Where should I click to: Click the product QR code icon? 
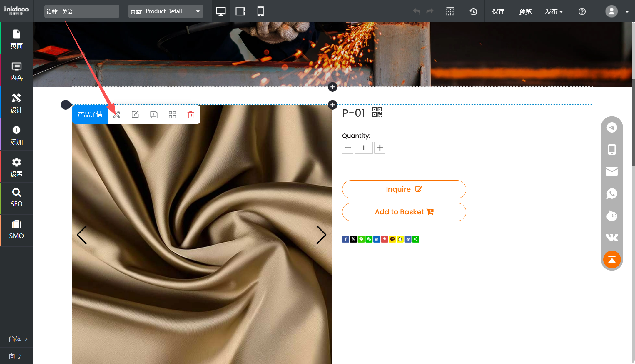pos(377,112)
